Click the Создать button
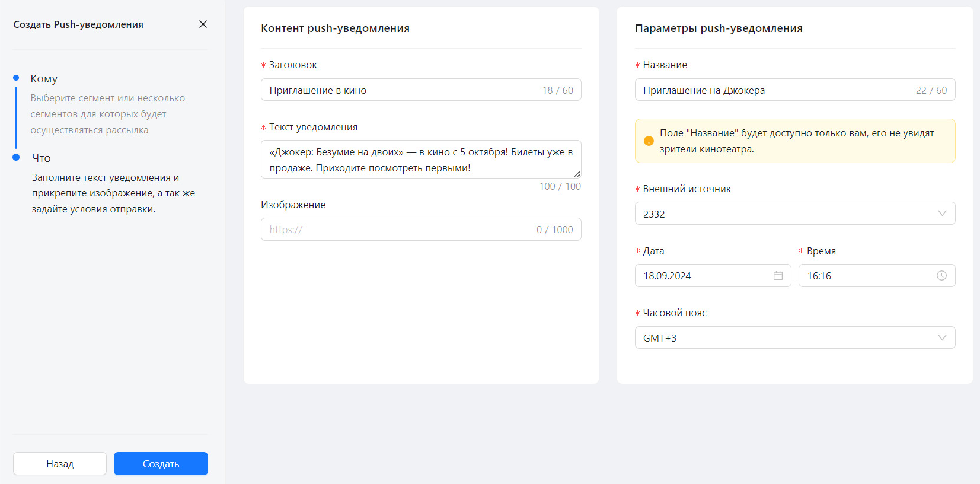This screenshot has height=484, width=980. tap(161, 464)
